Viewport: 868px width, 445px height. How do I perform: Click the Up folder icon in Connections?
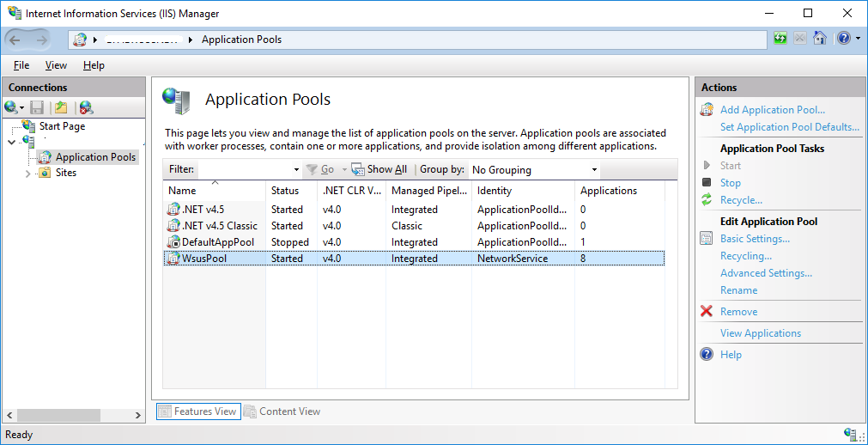pos(60,107)
